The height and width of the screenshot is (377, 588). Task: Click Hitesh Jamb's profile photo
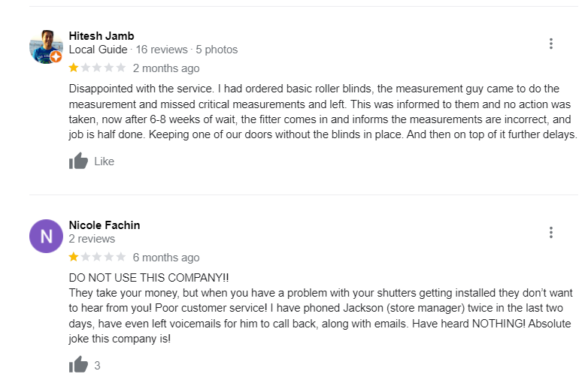(45, 47)
